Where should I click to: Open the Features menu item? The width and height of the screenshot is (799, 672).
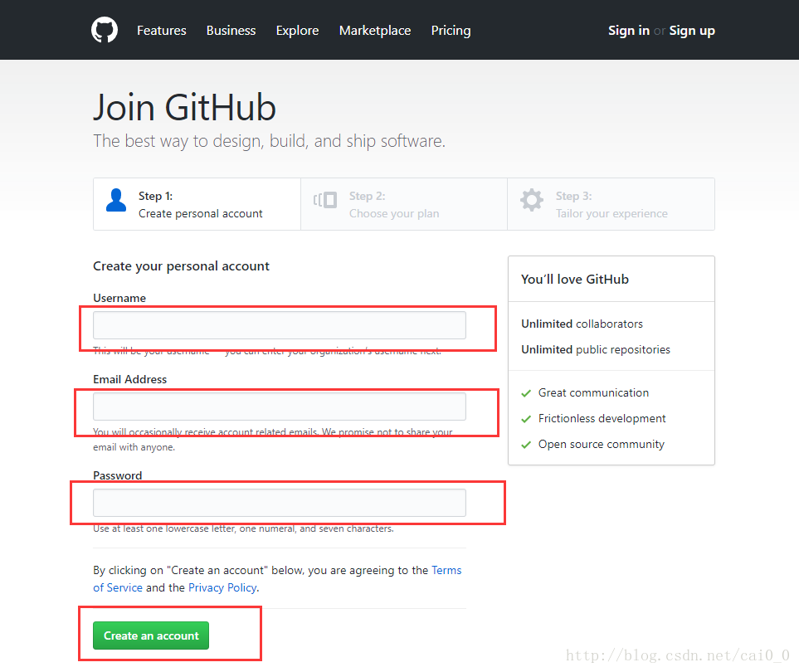161,30
